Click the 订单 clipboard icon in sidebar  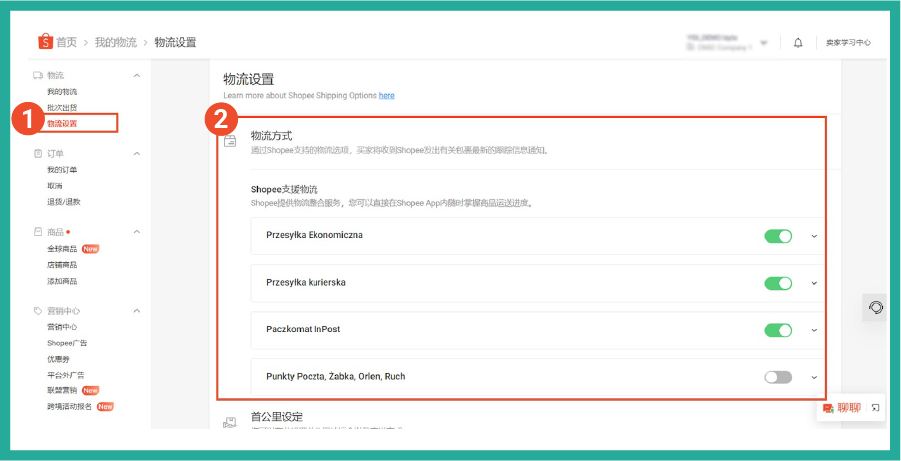tap(38, 153)
